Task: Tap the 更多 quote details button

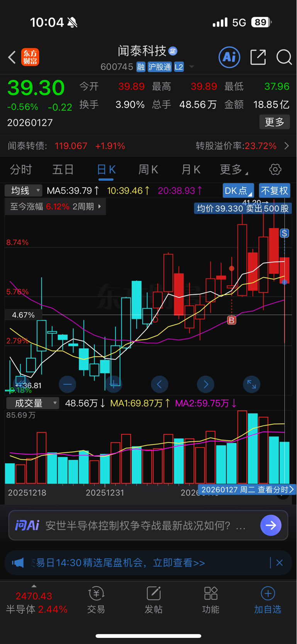Action: (x=275, y=122)
